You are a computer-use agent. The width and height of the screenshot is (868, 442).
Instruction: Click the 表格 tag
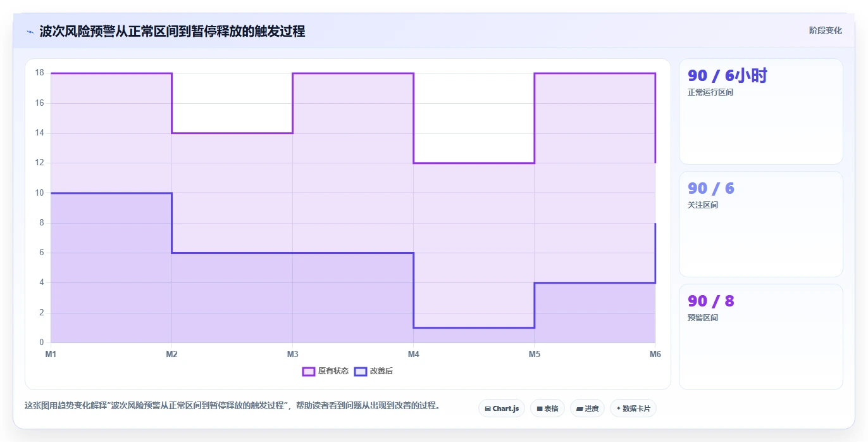[547, 408]
